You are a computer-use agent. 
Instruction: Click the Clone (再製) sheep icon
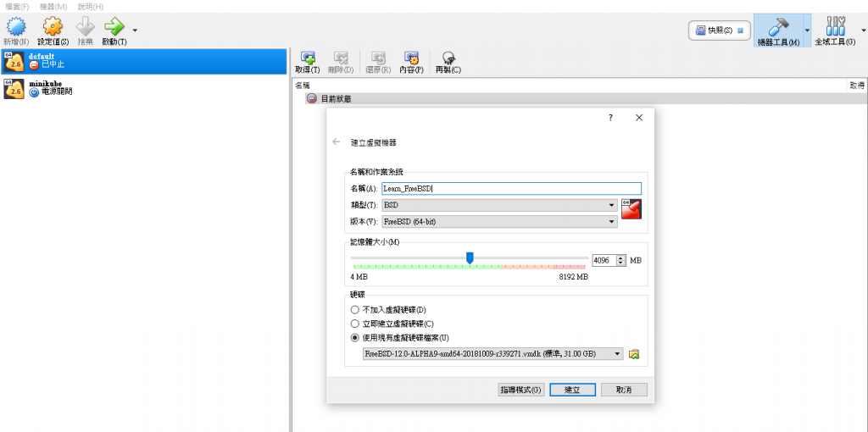click(448, 58)
